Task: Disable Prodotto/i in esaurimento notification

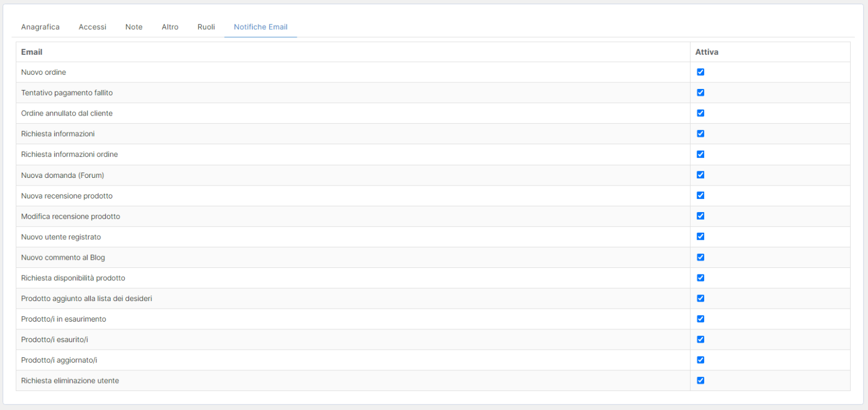Action: 700,319
